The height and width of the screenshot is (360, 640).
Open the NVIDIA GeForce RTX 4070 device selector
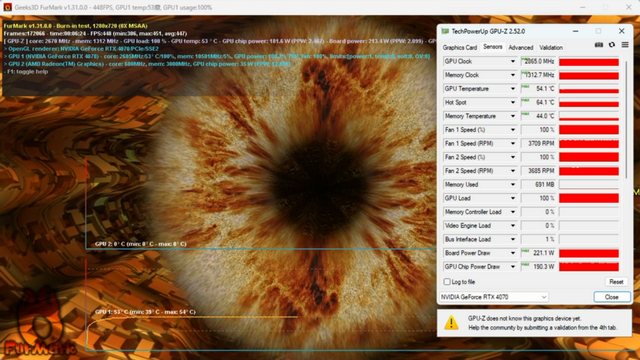click(x=493, y=297)
